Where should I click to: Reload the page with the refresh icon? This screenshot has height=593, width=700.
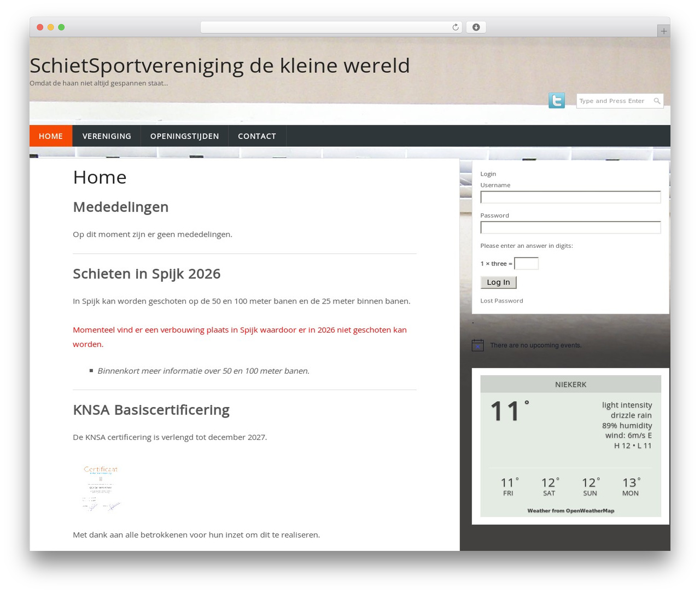pyautogui.click(x=456, y=27)
